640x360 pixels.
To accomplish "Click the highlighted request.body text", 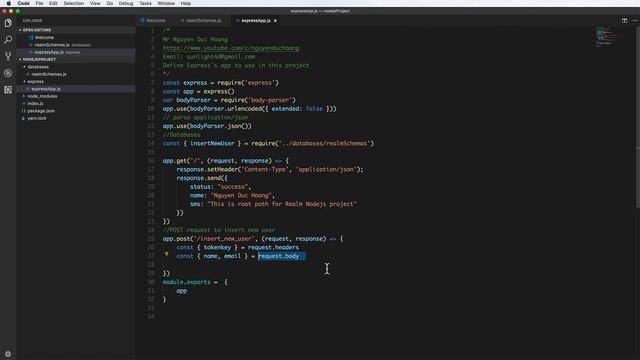I will [278, 256].
